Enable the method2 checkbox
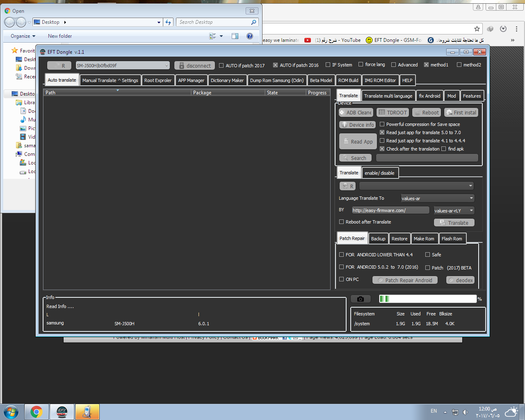Screen dimensions: 525x420 click(459, 65)
